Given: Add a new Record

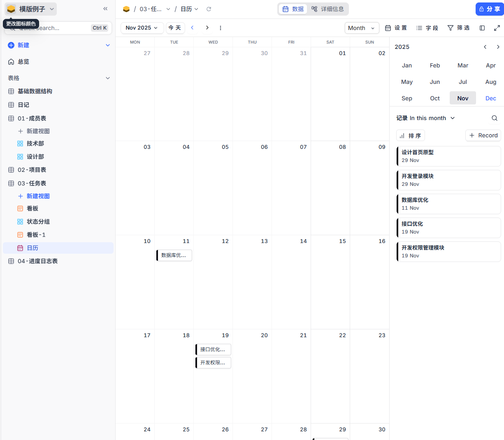Looking at the screenshot, I should click(x=483, y=135).
